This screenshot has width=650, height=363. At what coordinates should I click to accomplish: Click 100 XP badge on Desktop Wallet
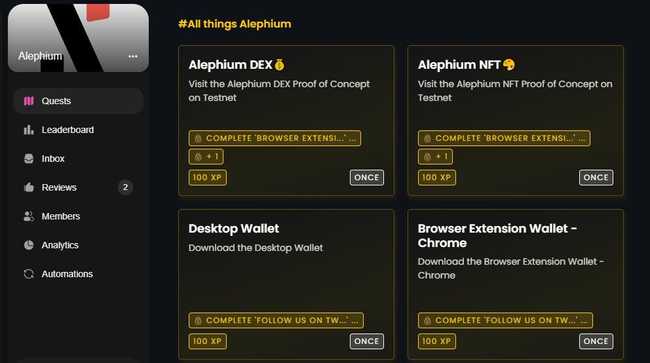coord(207,341)
